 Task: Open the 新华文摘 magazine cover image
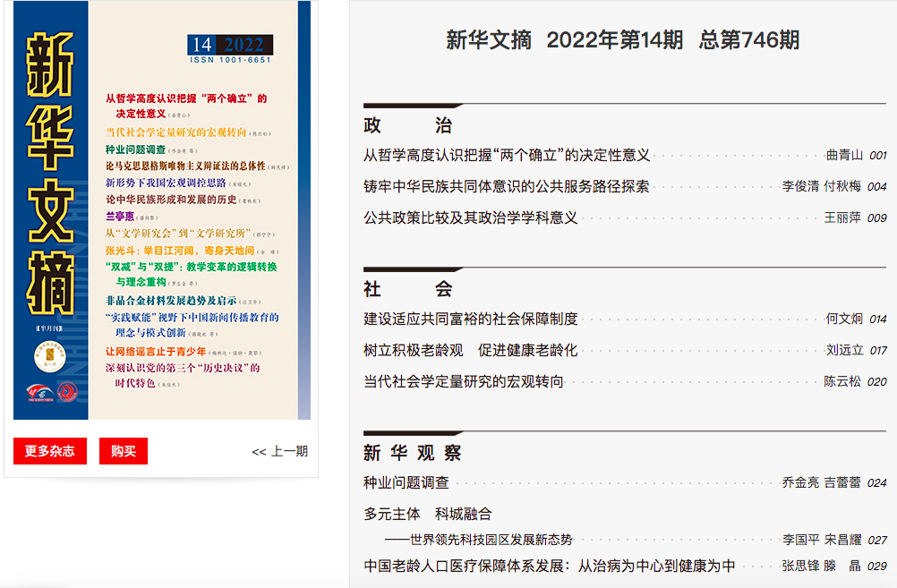(x=162, y=210)
